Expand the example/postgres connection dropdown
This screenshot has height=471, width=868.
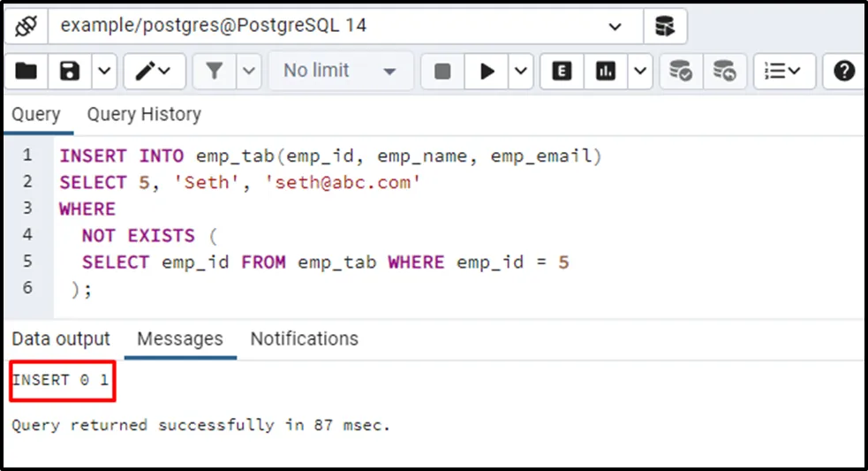click(615, 27)
